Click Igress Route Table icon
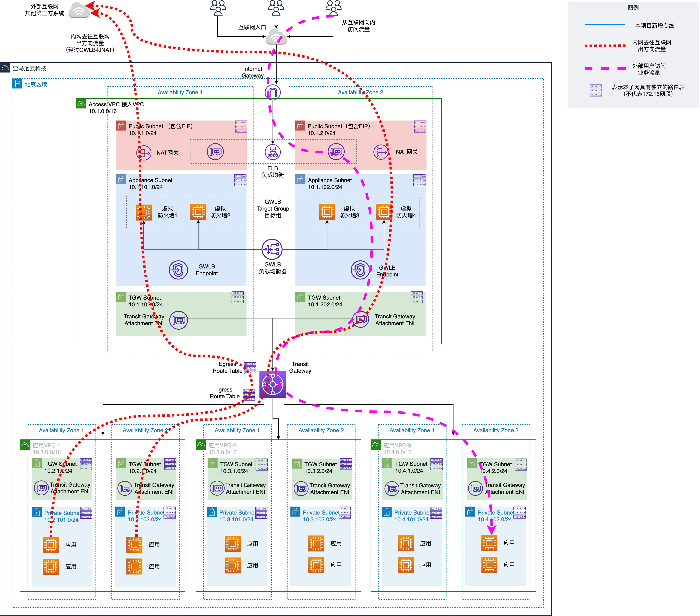The image size is (700, 616). 249,395
